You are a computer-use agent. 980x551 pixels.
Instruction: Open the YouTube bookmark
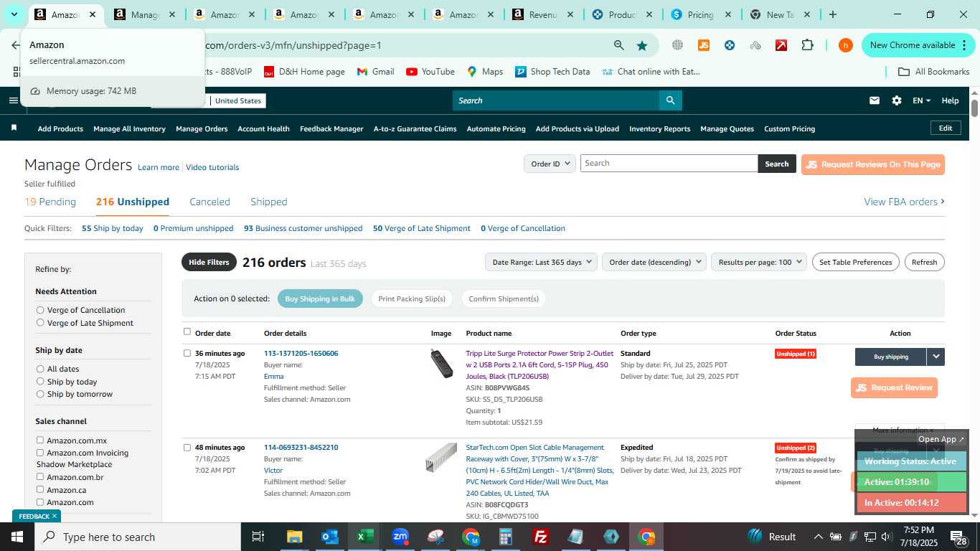pos(430,72)
